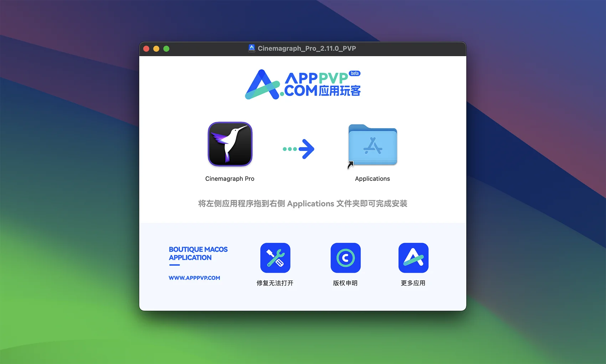Click the window title Cinemagraph_Pro_2.11.0_PVP
This screenshot has width=606, height=364.
307,48
